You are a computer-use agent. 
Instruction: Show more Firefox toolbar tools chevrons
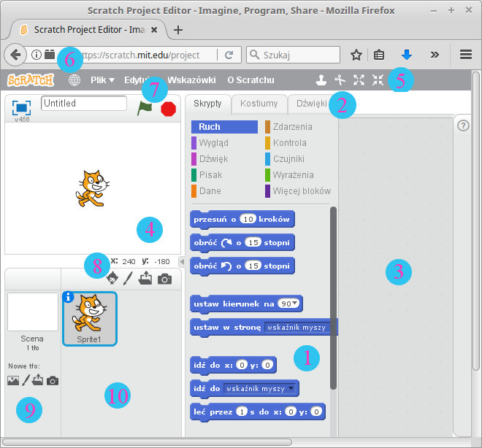[435, 55]
